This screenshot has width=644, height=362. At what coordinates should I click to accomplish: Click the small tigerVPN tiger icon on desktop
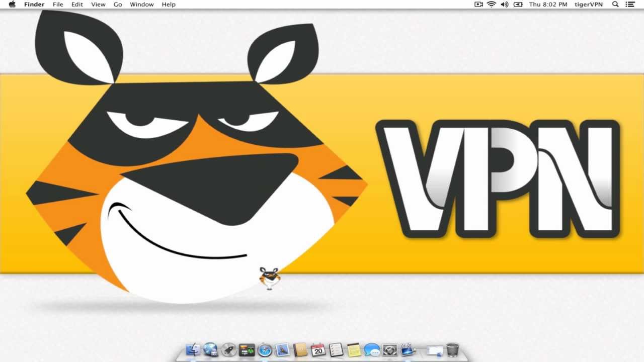[x=269, y=279]
